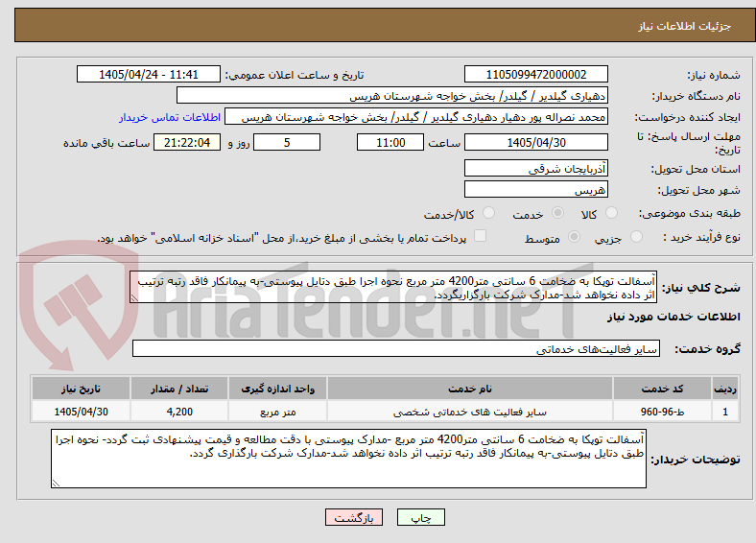Click the طبقه بندی موضوعی label
This screenshot has width=756, height=543.
[x=690, y=213]
